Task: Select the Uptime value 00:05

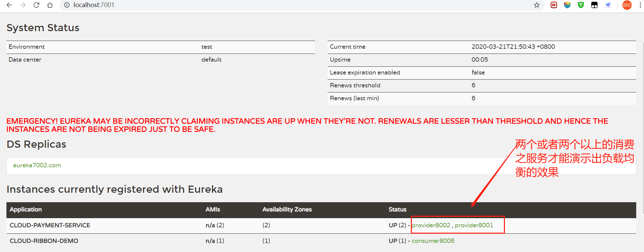Action: point(480,60)
